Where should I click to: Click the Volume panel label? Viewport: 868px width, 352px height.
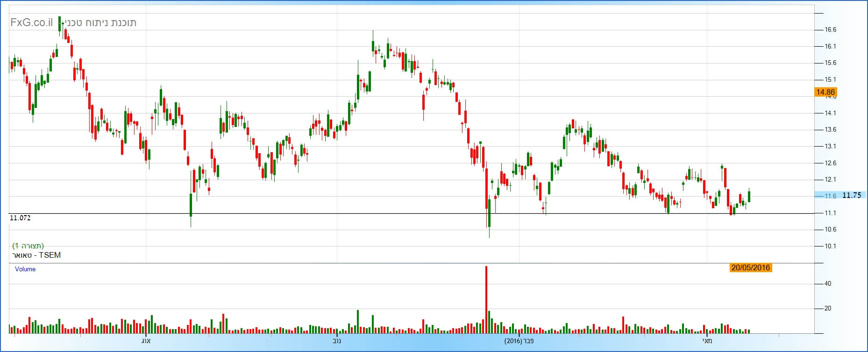(x=25, y=269)
